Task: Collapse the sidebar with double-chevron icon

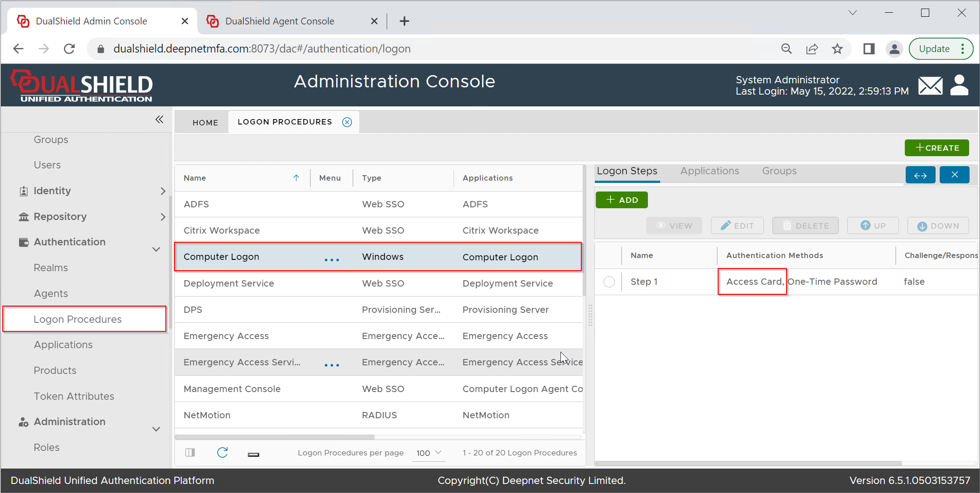Action: pyautogui.click(x=159, y=120)
